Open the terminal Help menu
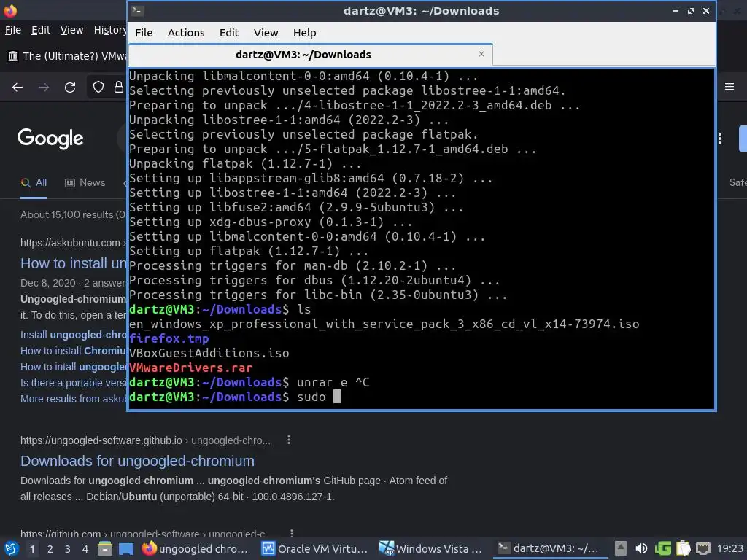 tap(304, 32)
